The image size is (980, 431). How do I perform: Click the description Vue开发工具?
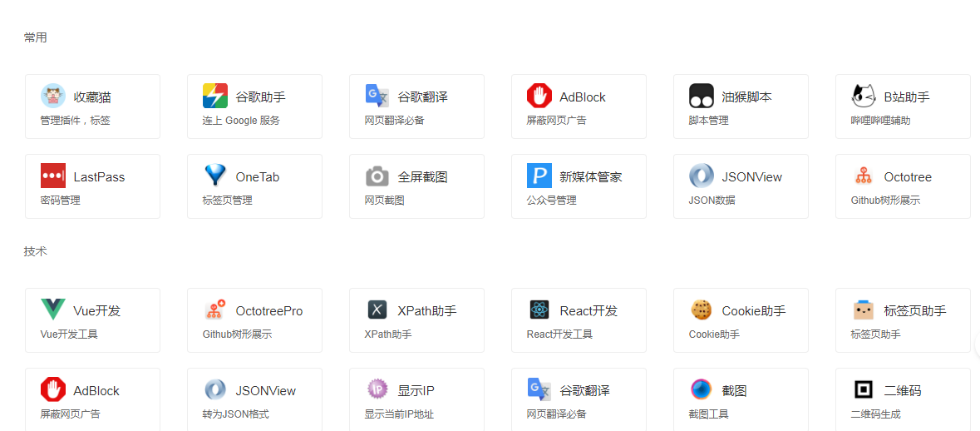(x=69, y=334)
